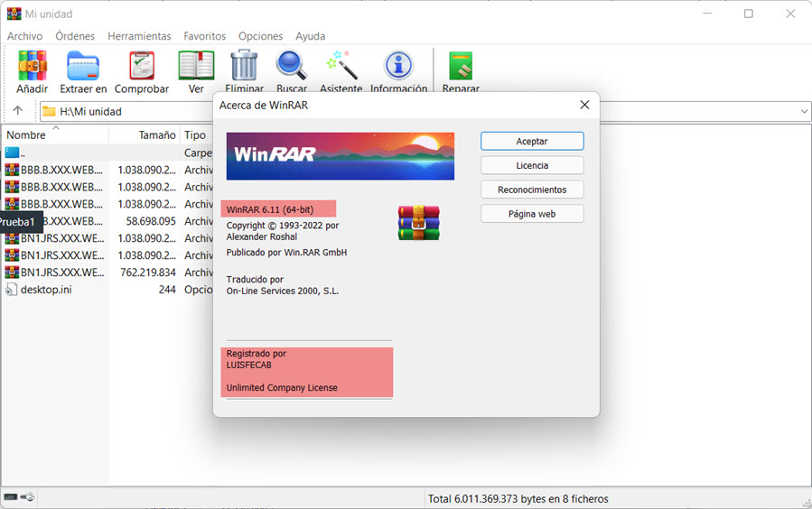The width and height of the screenshot is (812, 509).
Task: Click the Reparar toolbar icon
Action: click(x=461, y=65)
